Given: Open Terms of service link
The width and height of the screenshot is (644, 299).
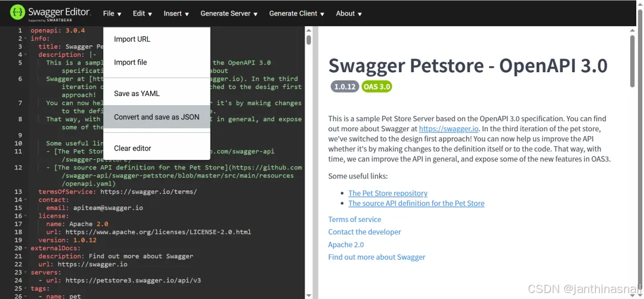Looking at the screenshot, I should point(354,219).
